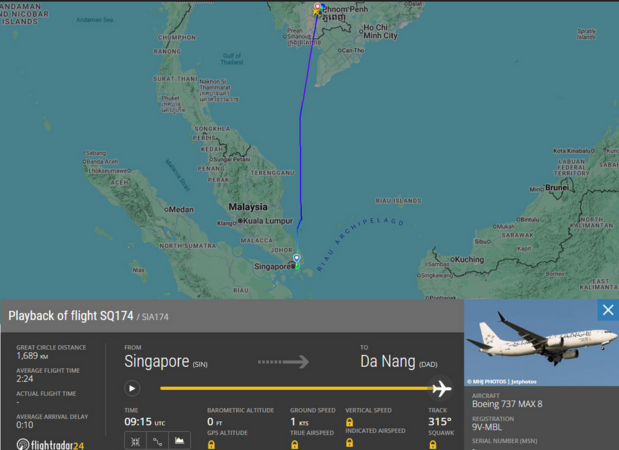Screen dimensions: 619x450
Task: Click the 9V-MBL registration value
Action: (487, 427)
